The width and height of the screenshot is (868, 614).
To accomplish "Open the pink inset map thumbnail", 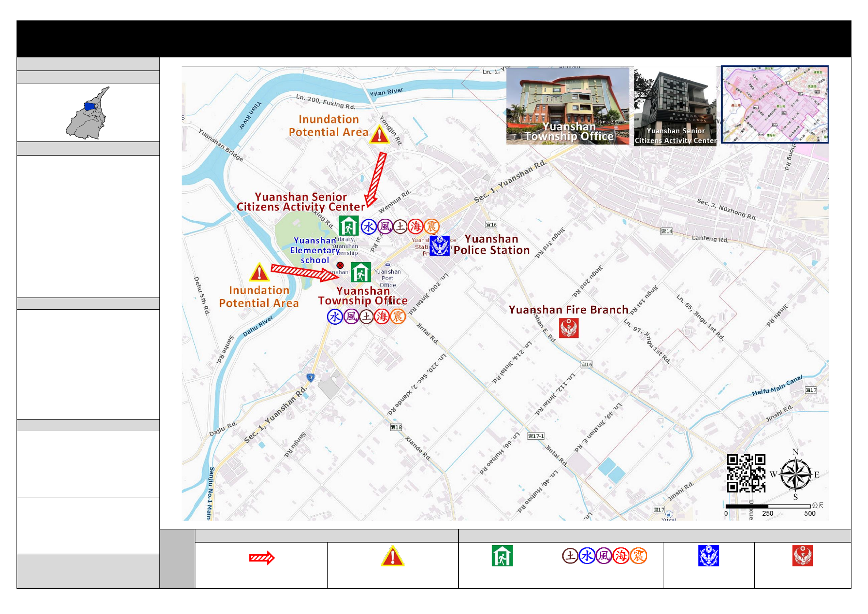I will pos(775,105).
